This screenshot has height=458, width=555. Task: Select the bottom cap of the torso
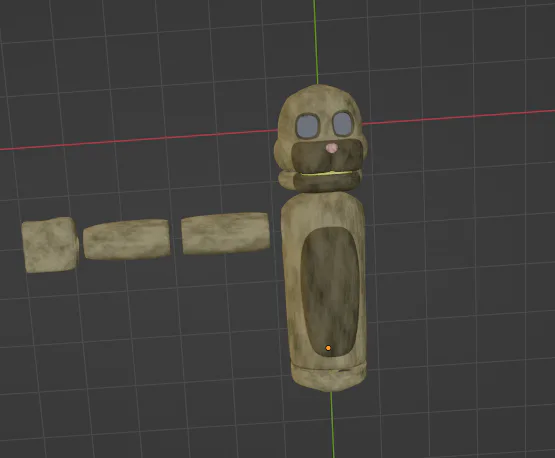pyautogui.click(x=329, y=377)
